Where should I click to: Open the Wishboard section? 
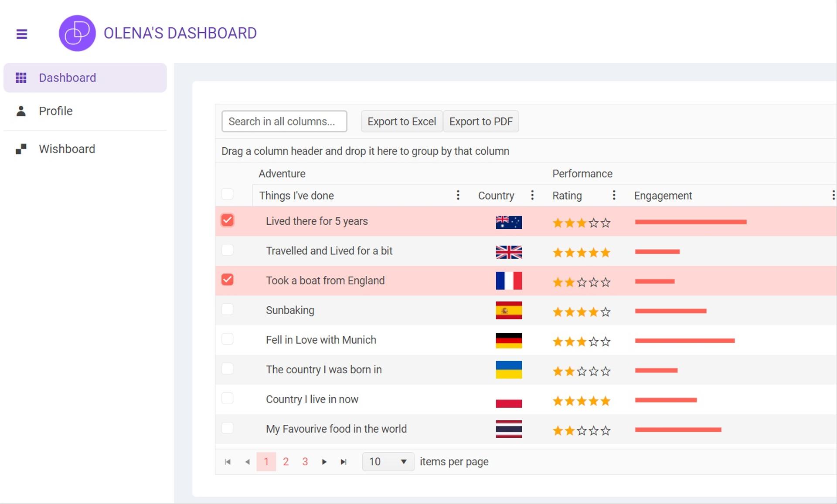tap(66, 148)
